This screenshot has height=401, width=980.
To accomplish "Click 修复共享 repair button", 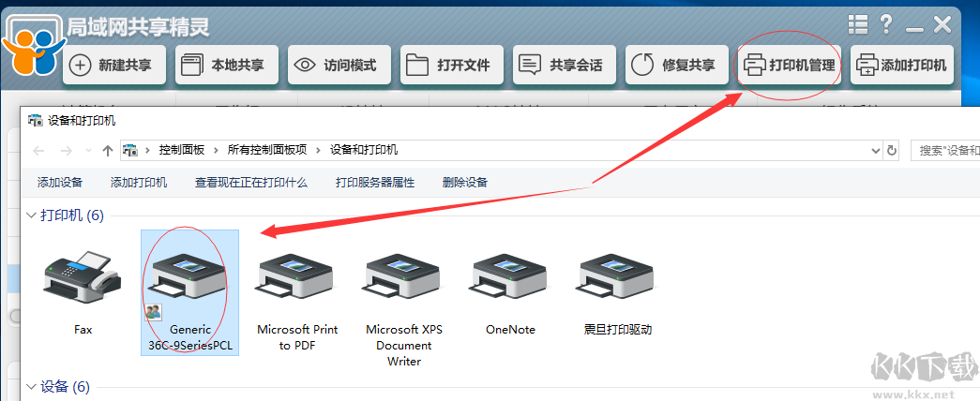I will pyautogui.click(x=677, y=65).
